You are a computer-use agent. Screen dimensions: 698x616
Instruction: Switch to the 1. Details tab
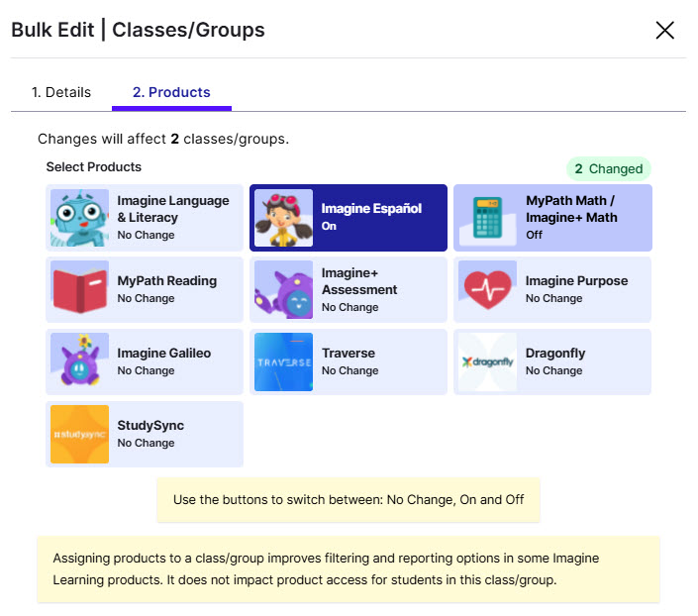[x=61, y=92]
